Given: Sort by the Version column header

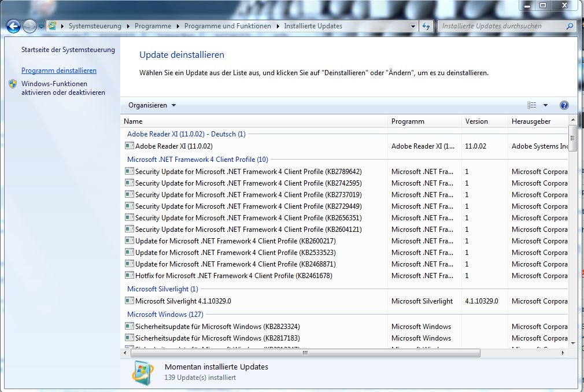Looking at the screenshot, I should (x=485, y=121).
